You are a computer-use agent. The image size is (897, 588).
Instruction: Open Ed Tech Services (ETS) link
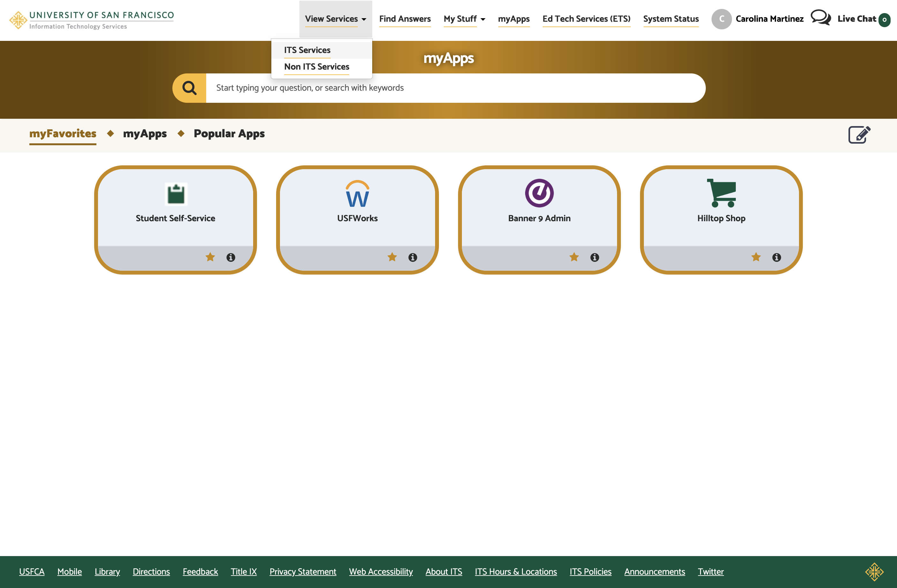click(x=586, y=19)
